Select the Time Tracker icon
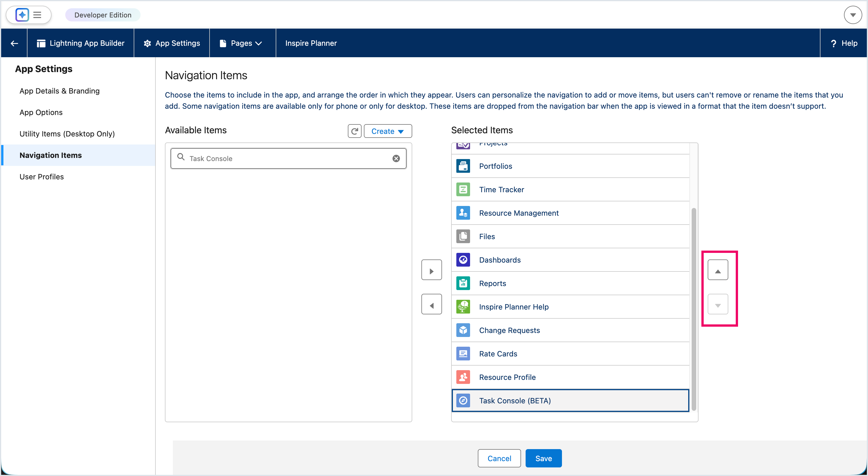This screenshot has height=476, width=868. click(463, 190)
